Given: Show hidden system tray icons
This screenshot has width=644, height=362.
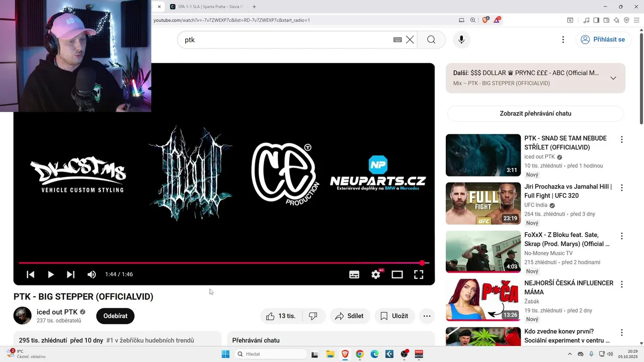Looking at the screenshot, I should click(x=570, y=354).
